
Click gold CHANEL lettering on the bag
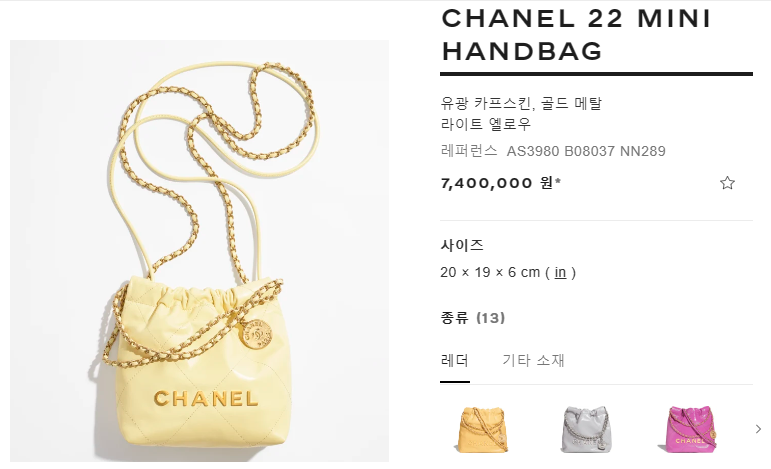coord(206,399)
